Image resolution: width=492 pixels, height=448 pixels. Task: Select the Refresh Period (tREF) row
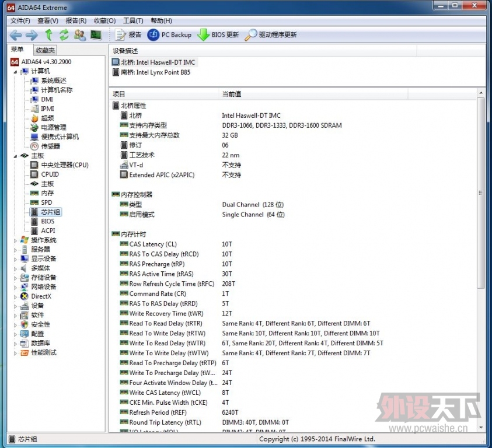pyautogui.click(x=294, y=412)
